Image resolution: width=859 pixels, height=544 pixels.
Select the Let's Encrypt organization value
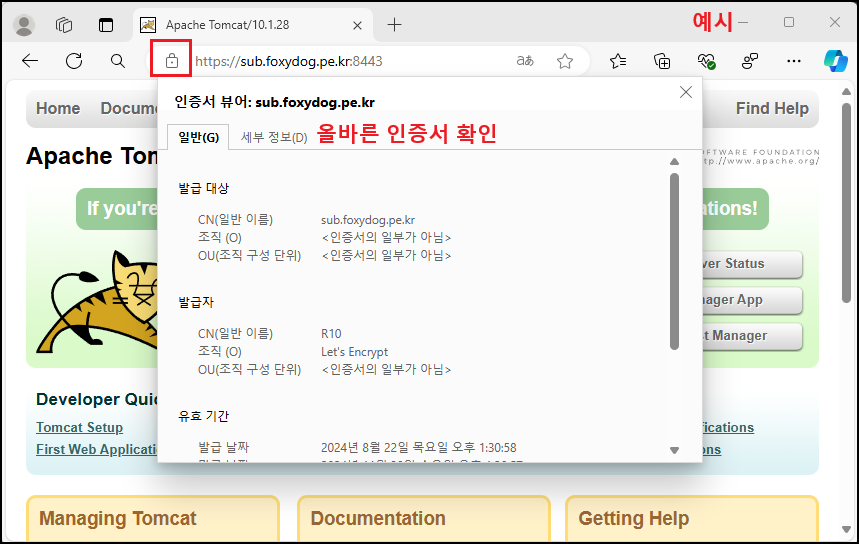pyautogui.click(x=354, y=352)
